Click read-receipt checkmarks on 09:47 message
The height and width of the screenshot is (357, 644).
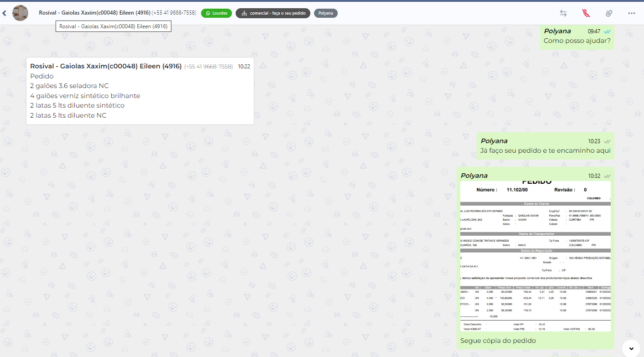[x=607, y=31]
